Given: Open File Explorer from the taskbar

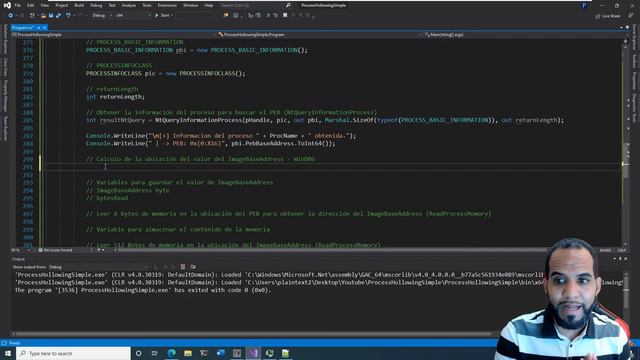Looking at the screenshot, I should pyautogui.click(x=188, y=353).
